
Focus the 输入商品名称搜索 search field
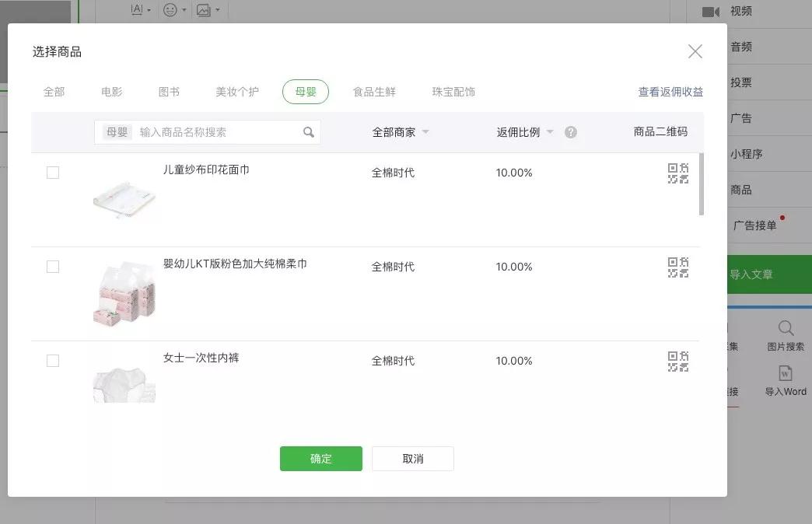click(207, 132)
